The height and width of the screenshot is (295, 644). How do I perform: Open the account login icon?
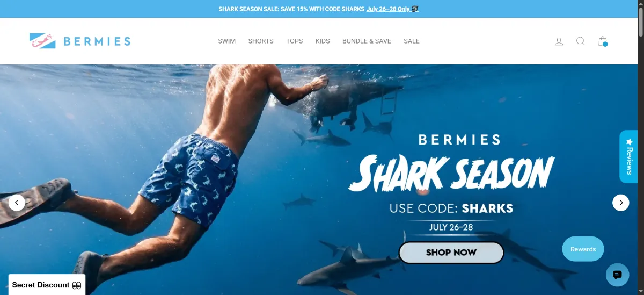[559, 41]
